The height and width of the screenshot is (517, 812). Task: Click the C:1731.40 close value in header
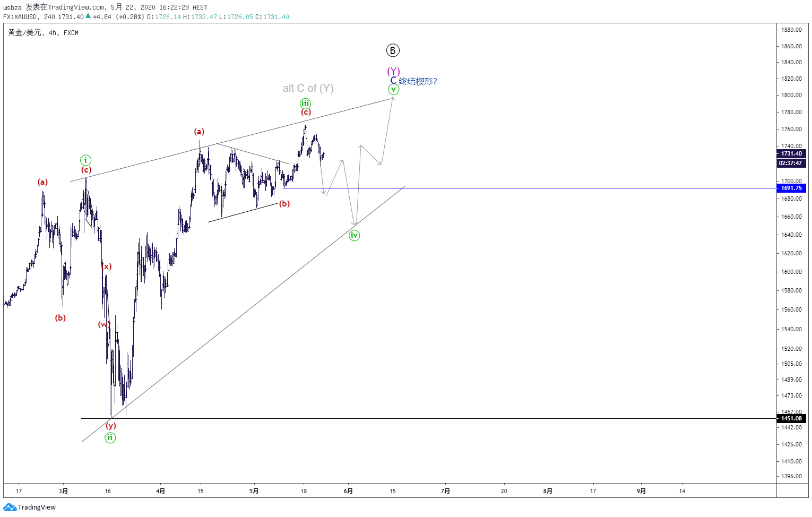[x=272, y=17]
